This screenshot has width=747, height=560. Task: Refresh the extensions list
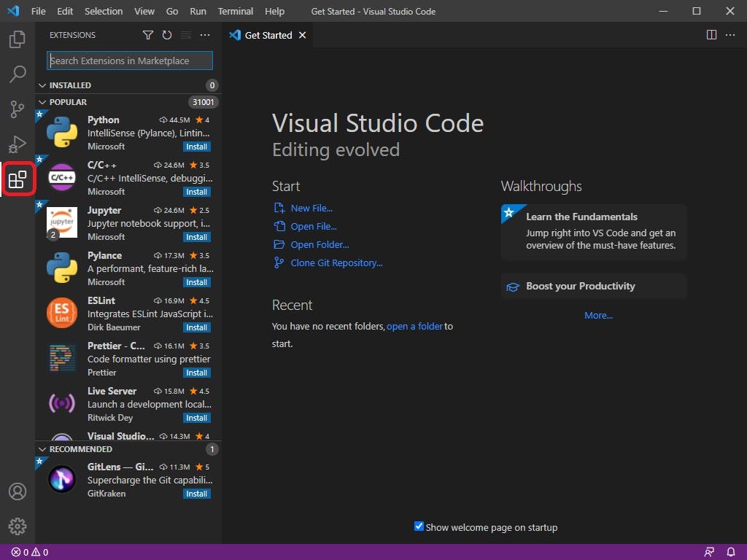point(167,35)
